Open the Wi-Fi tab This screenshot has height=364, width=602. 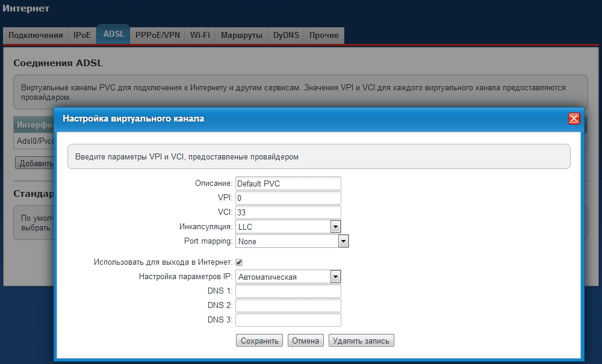pos(200,35)
